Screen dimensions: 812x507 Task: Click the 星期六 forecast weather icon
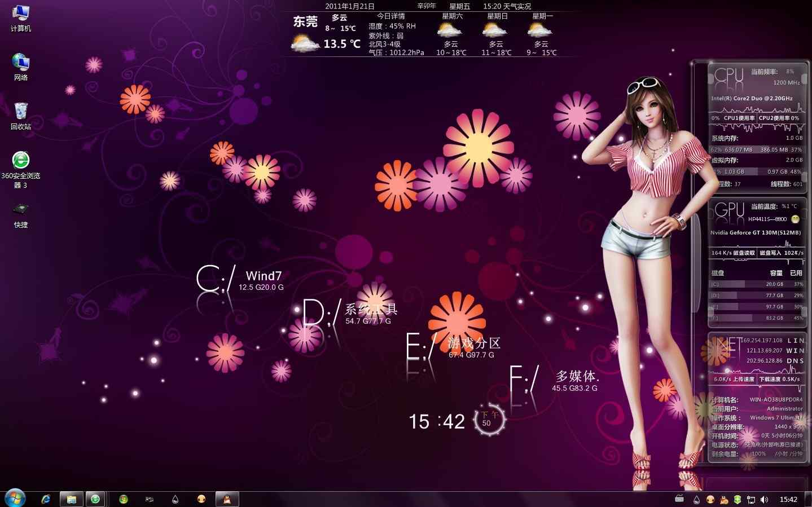point(450,30)
